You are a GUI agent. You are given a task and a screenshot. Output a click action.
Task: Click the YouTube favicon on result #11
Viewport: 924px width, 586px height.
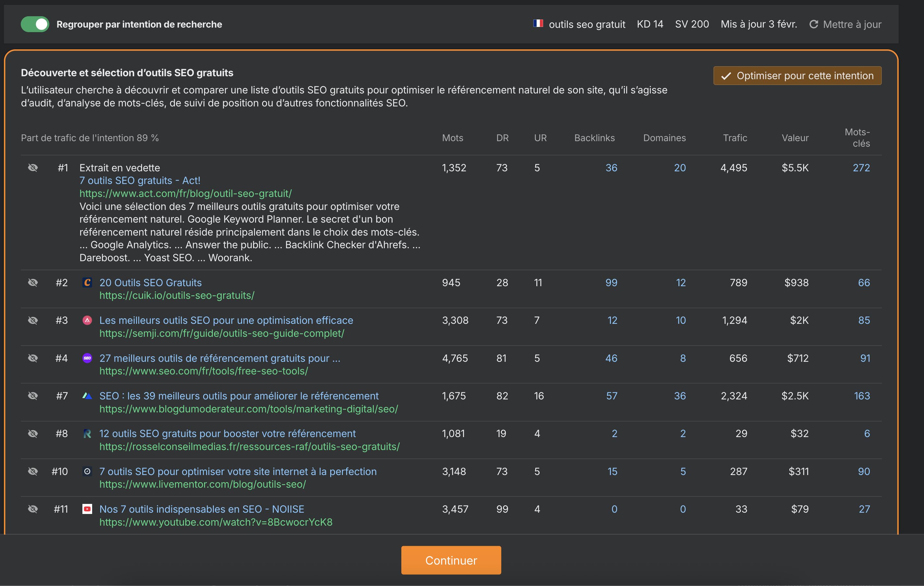pos(88,509)
